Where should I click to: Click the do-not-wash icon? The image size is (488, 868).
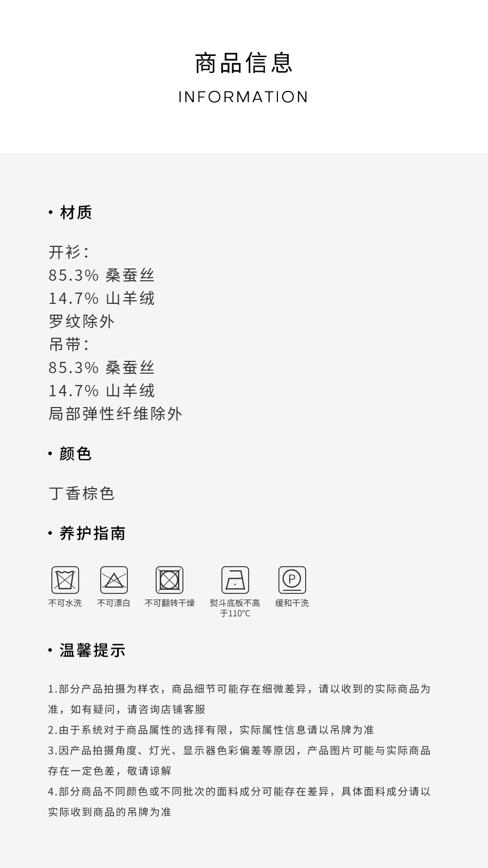[65, 580]
